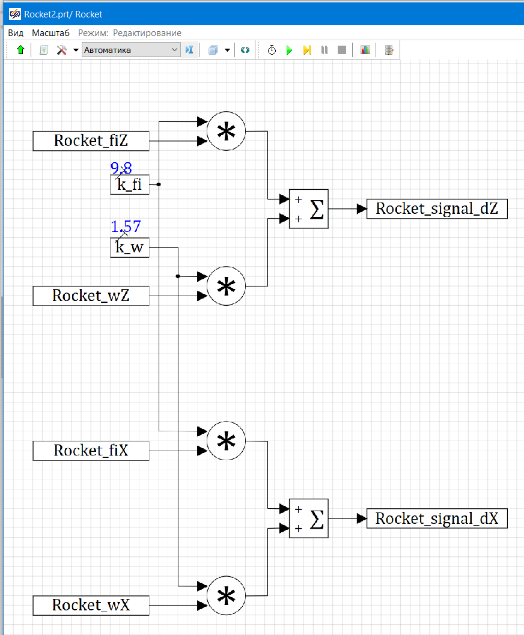This screenshot has width=524, height=635.
Task: Click the green up arrow icon
Action: tap(21, 50)
